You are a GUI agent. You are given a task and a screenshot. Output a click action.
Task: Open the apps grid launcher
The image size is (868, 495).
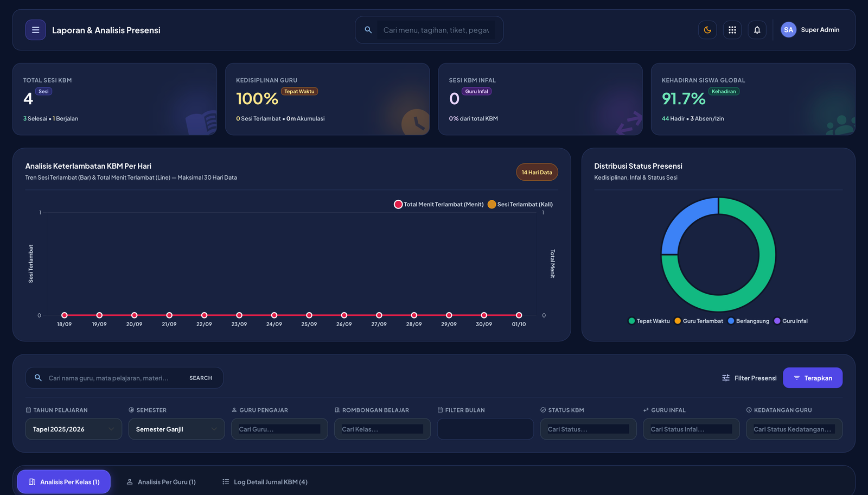tap(732, 30)
